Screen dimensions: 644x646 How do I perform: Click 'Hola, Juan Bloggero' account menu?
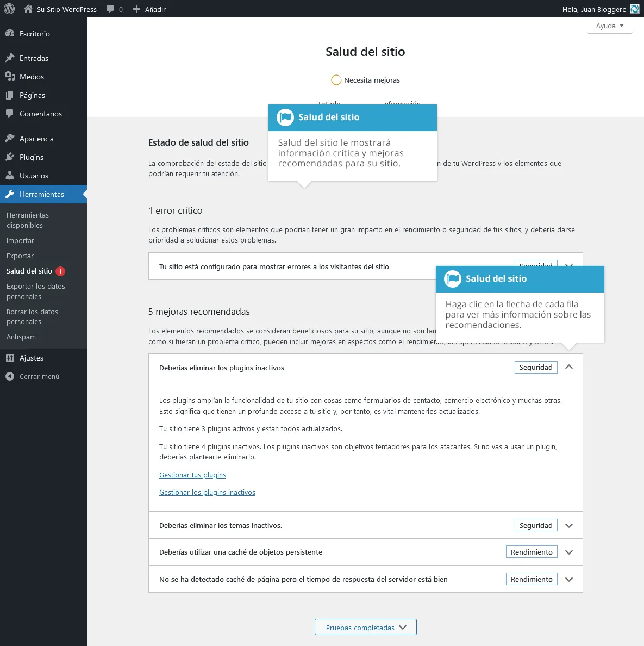594,9
